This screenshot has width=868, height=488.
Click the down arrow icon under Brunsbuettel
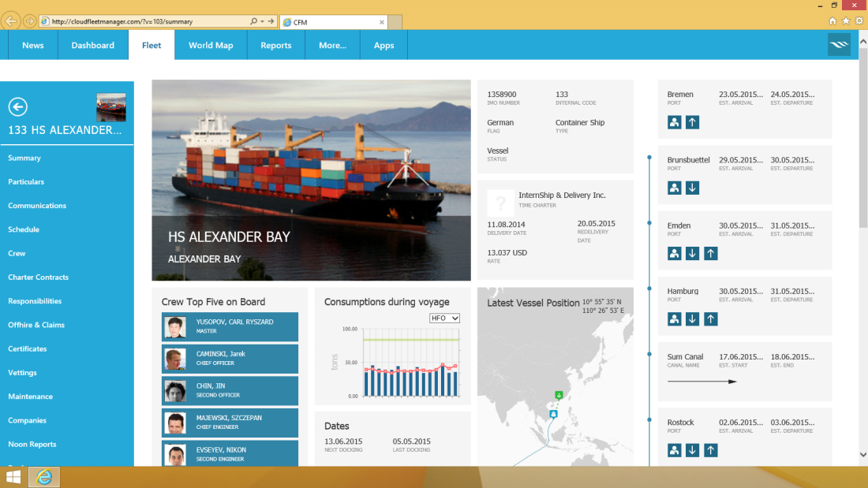click(x=692, y=188)
